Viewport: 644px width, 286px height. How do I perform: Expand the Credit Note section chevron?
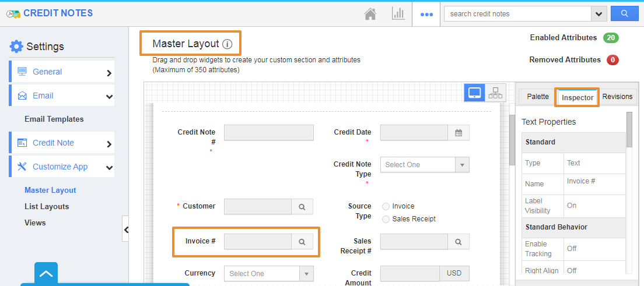(x=109, y=144)
